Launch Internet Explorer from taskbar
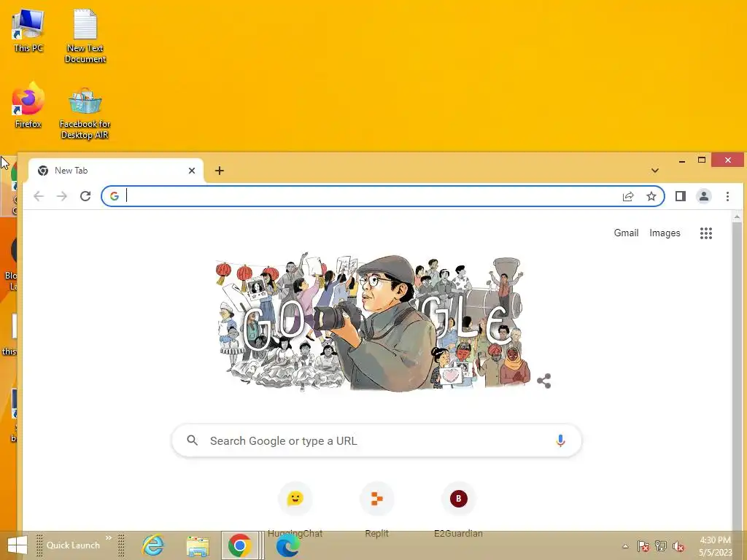Image resolution: width=747 pixels, height=560 pixels. pos(153,545)
